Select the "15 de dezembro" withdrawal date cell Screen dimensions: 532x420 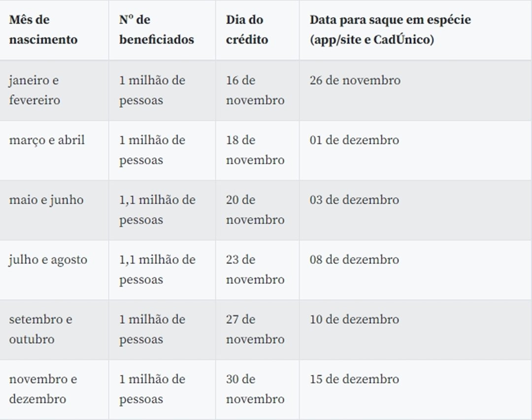[x=354, y=379]
